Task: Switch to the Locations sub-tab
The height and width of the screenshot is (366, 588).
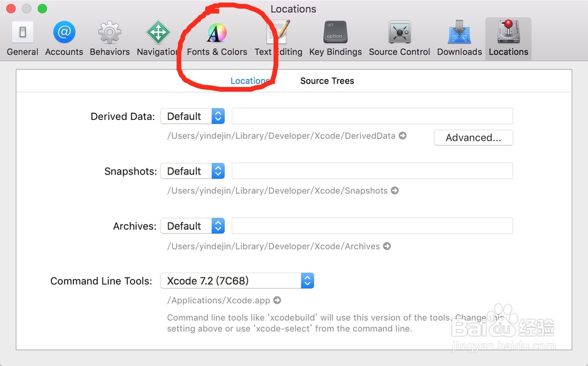Action: pos(250,80)
